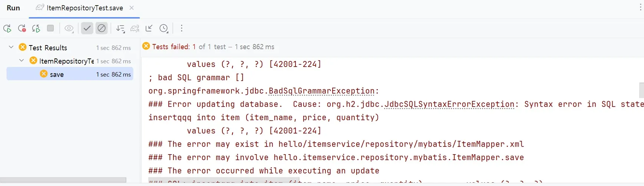
Task: Collapse the ItemRepositoryTest node
Action: pyautogui.click(x=22, y=61)
